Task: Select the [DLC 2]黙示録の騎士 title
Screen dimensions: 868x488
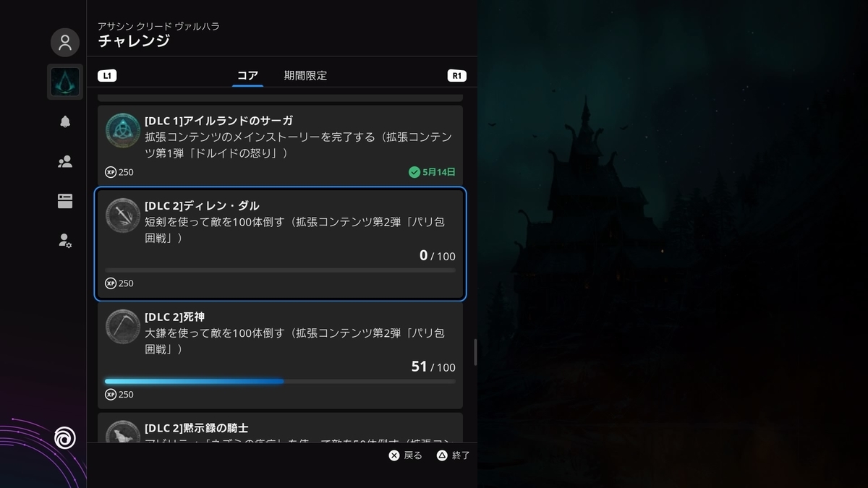Action: click(197, 428)
